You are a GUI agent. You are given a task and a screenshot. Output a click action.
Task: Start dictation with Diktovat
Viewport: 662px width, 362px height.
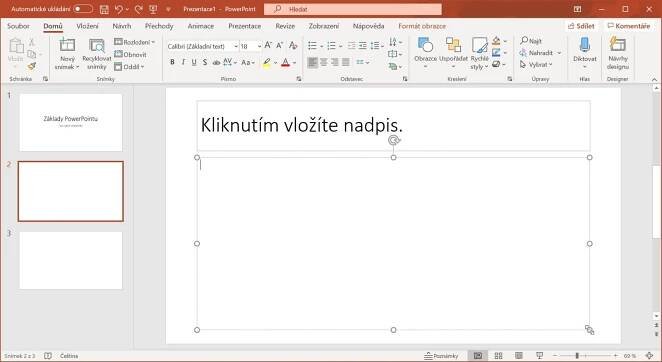click(x=585, y=54)
